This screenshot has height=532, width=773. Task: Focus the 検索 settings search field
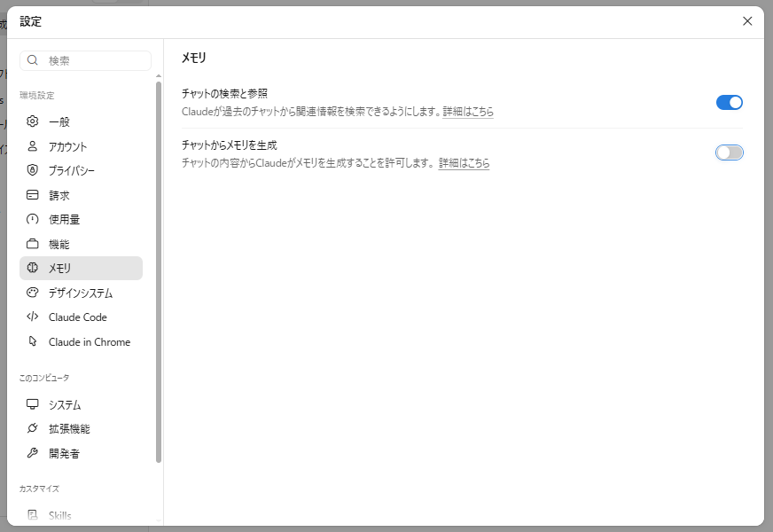click(85, 60)
